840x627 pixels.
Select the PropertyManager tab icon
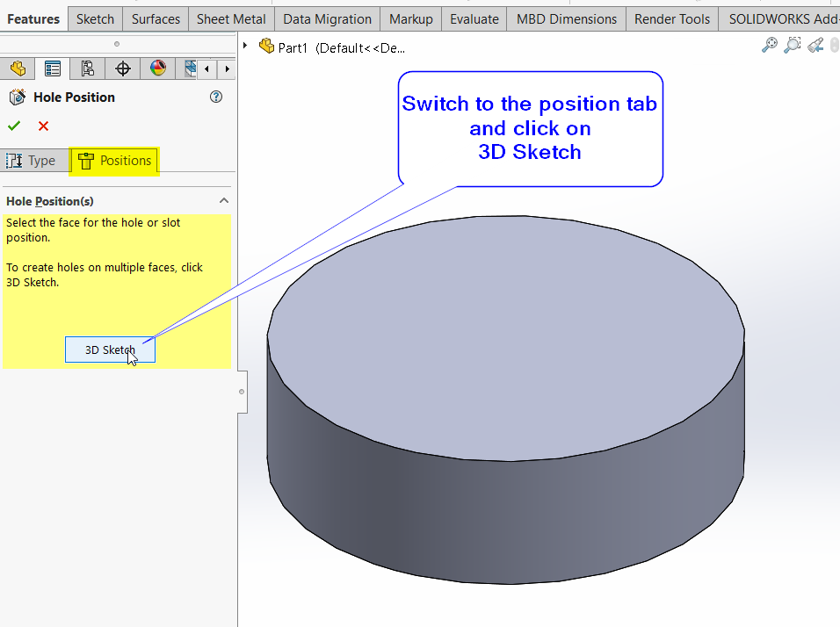(x=53, y=68)
